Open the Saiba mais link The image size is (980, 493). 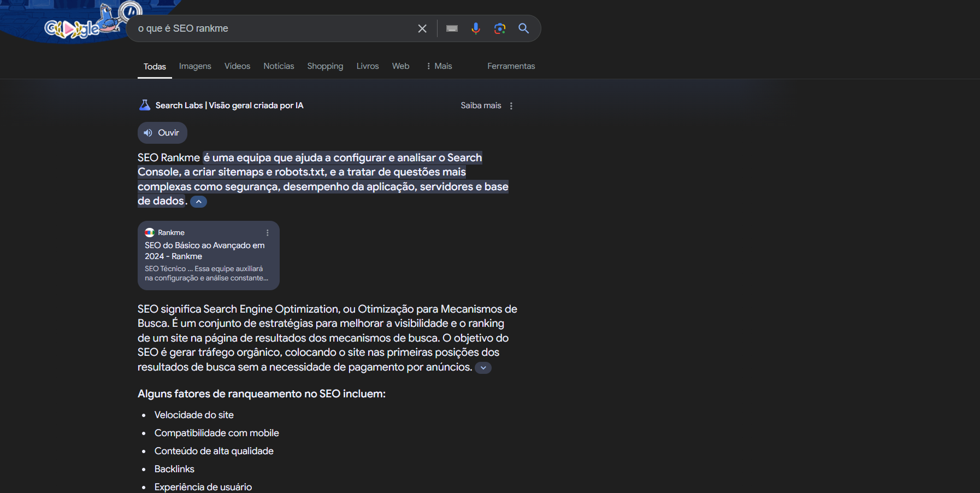click(x=481, y=105)
